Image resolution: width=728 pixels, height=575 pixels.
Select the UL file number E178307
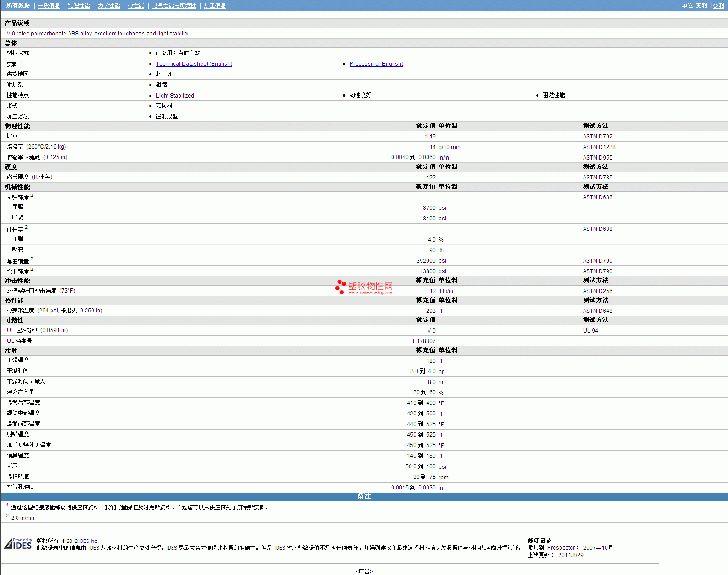[x=424, y=341]
